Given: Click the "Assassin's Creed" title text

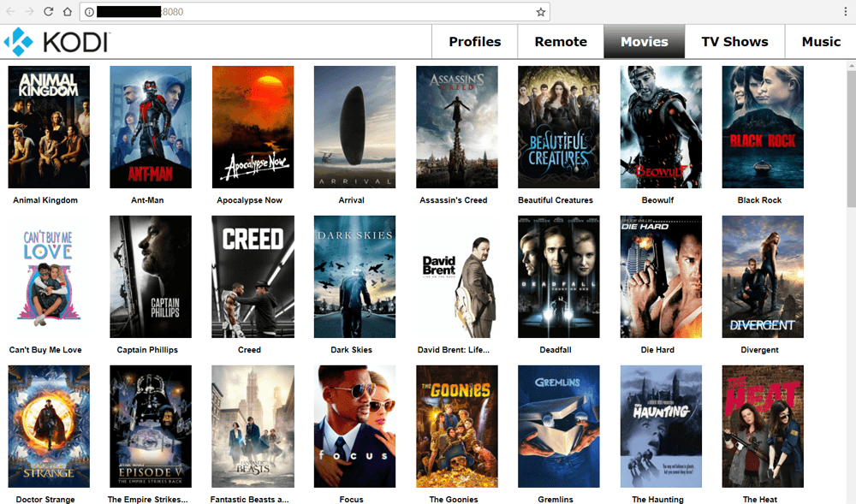Looking at the screenshot, I should point(454,200).
